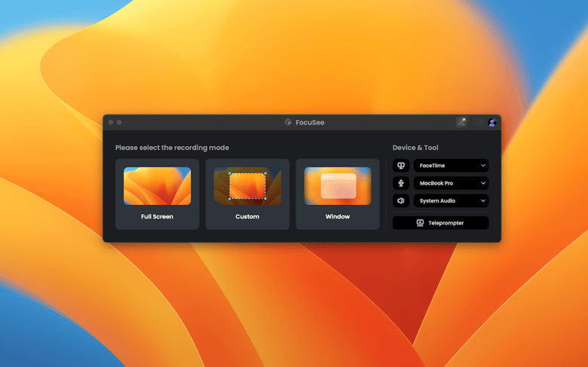Close the FocuSee window

click(x=111, y=122)
